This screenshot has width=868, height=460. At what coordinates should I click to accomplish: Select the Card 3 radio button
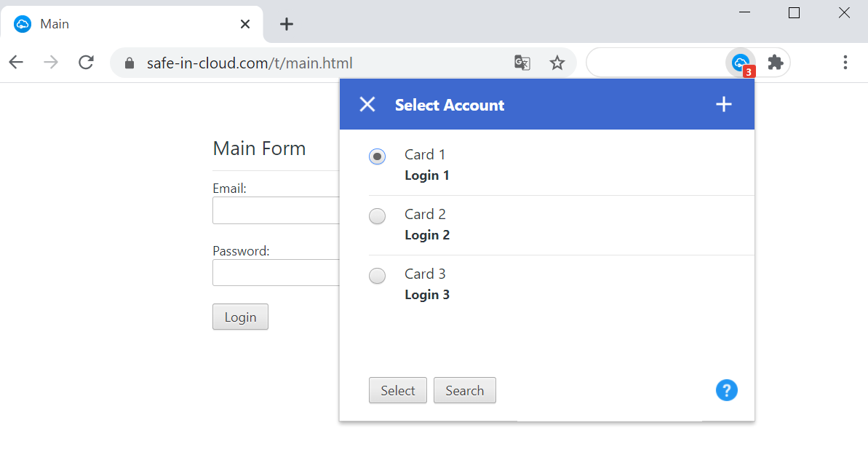coord(377,276)
